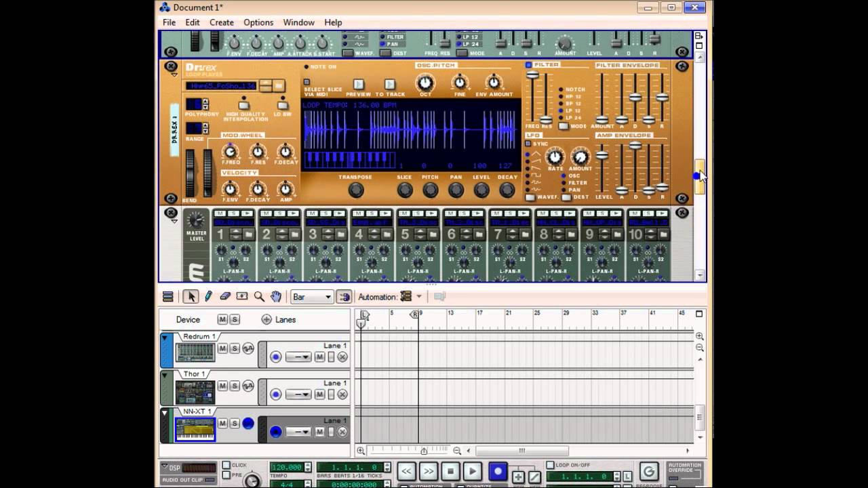This screenshot has height=488, width=868.
Task: Fold the Dr.Rex device with triangle
Action: click(174, 75)
